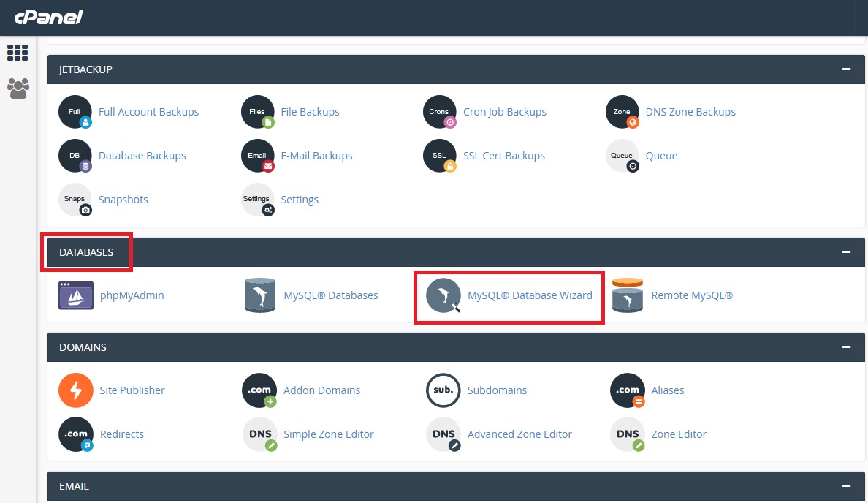This screenshot has height=503, width=868.
Task: Click the Queue icon
Action: (x=623, y=156)
